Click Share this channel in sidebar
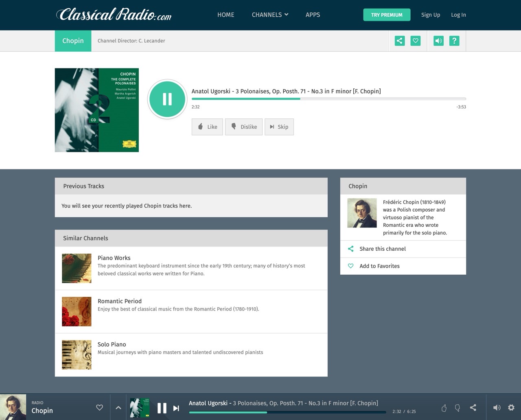 click(403, 249)
